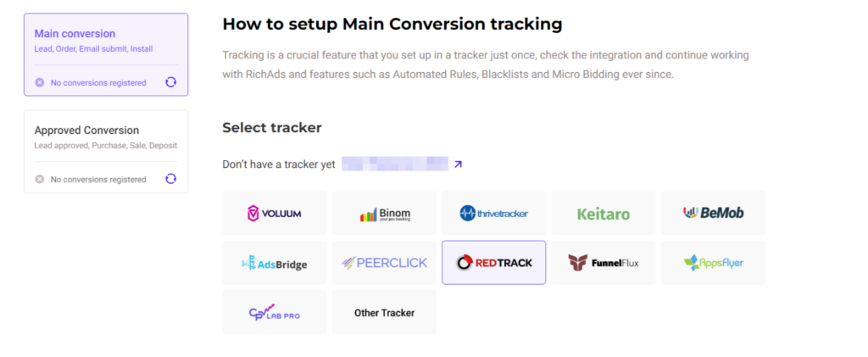The image size is (868, 357).
Task: Select the Voluum tracker logo
Action: click(275, 213)
